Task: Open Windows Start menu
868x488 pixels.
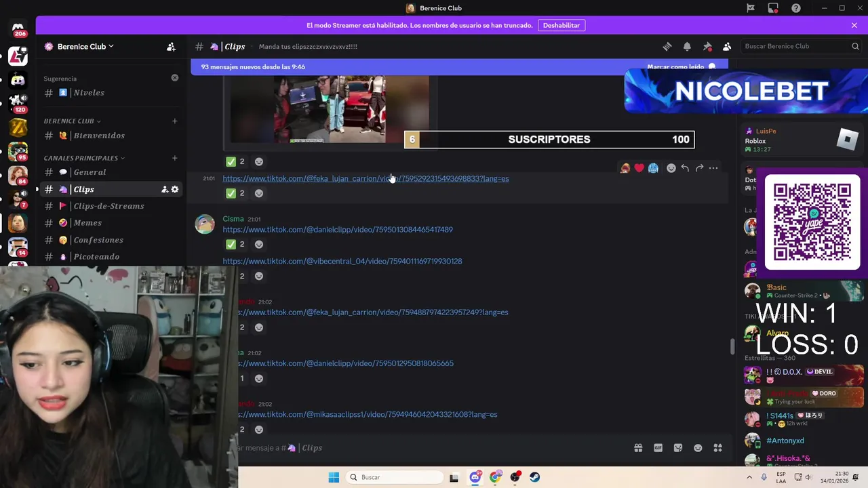Action: (x=334, y=477)
